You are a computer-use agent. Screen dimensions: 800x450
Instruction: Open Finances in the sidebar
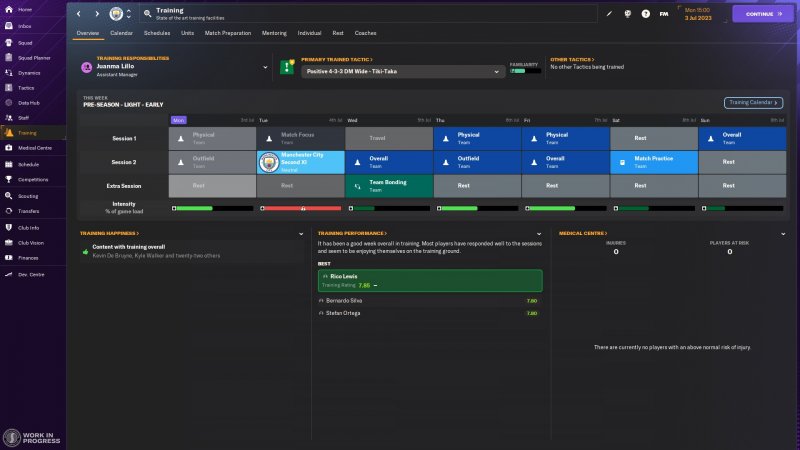pos(27,258)
